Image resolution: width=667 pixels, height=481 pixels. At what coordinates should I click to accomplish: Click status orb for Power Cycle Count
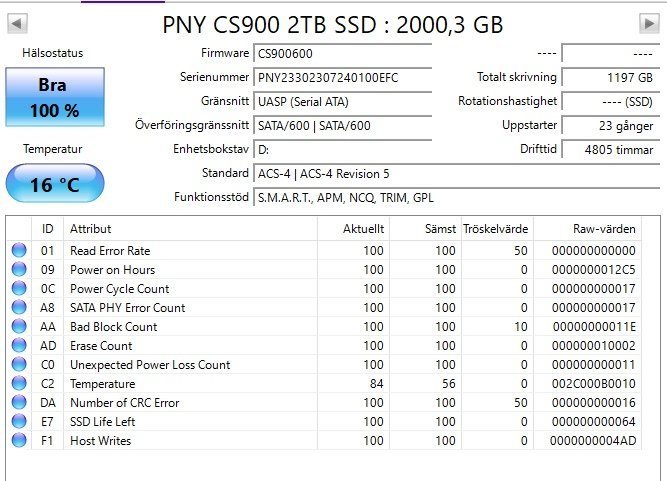19,288
